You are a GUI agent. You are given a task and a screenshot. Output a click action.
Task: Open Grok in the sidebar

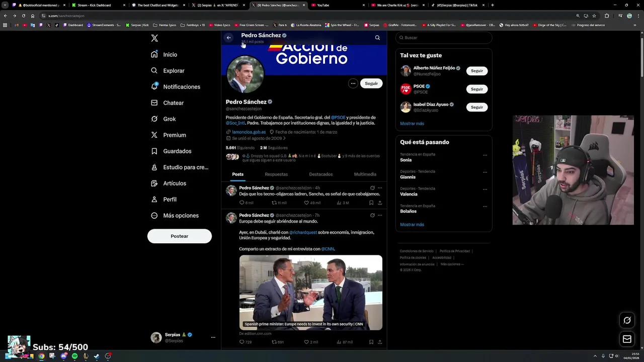pyautogui.click(x=164, y=119)
